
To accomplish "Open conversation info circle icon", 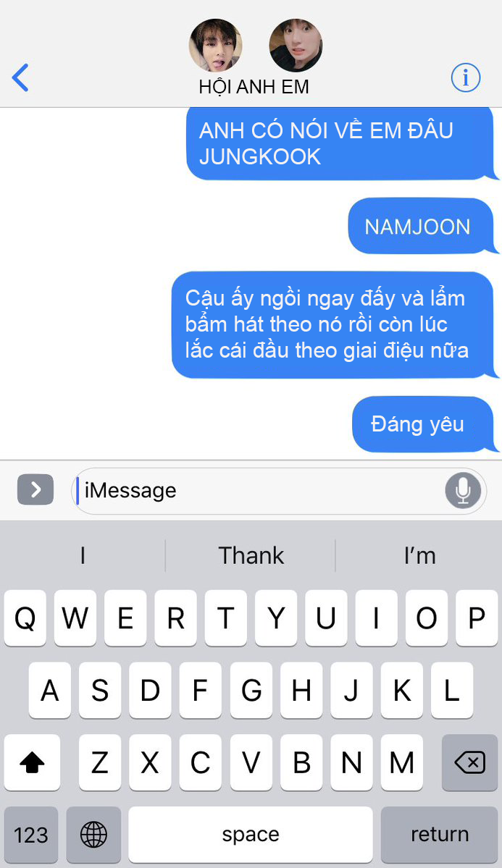I will click(x=466, y=77).
